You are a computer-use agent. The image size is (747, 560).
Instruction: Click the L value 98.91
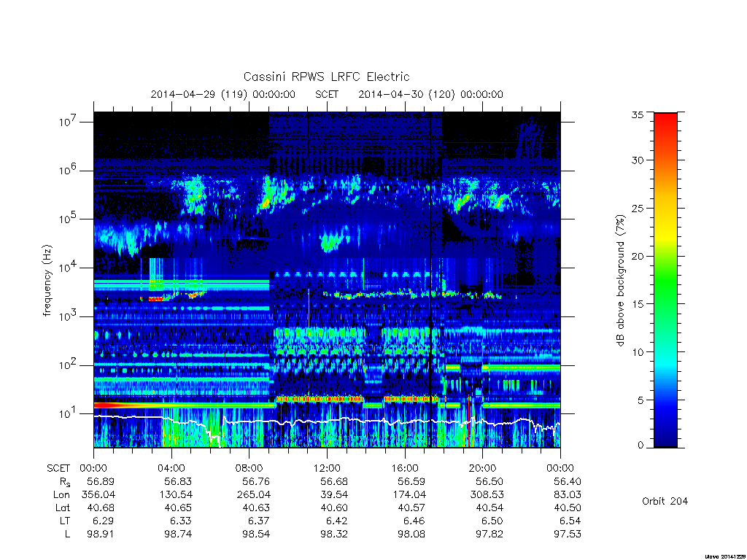tap(100, 534)
